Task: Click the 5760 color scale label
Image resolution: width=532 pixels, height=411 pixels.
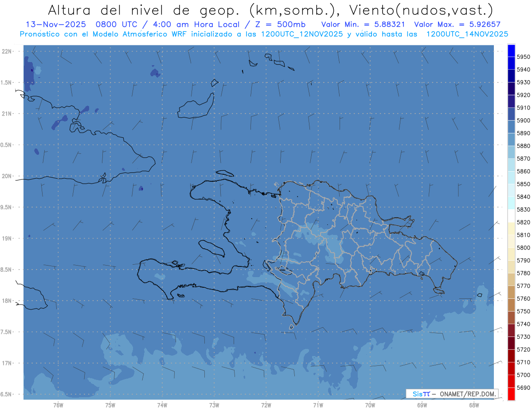Action: click(x=523, y=299)
